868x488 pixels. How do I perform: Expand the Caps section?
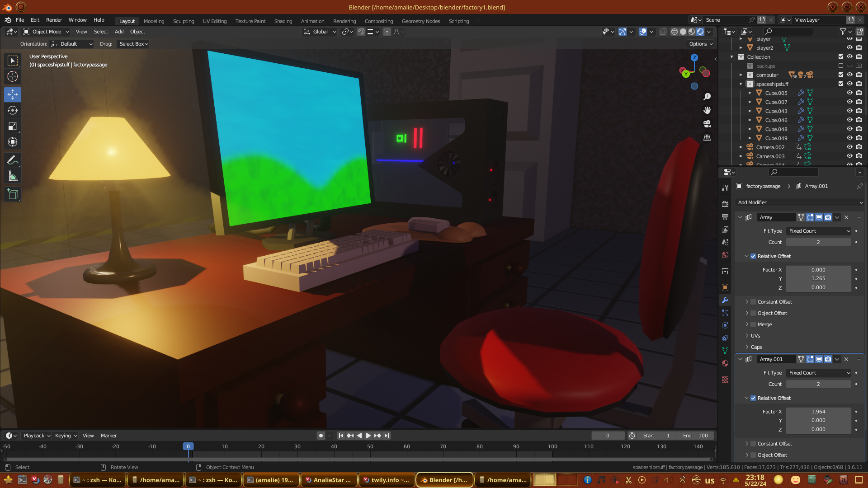pyautogui.click(x=756, y=347)
